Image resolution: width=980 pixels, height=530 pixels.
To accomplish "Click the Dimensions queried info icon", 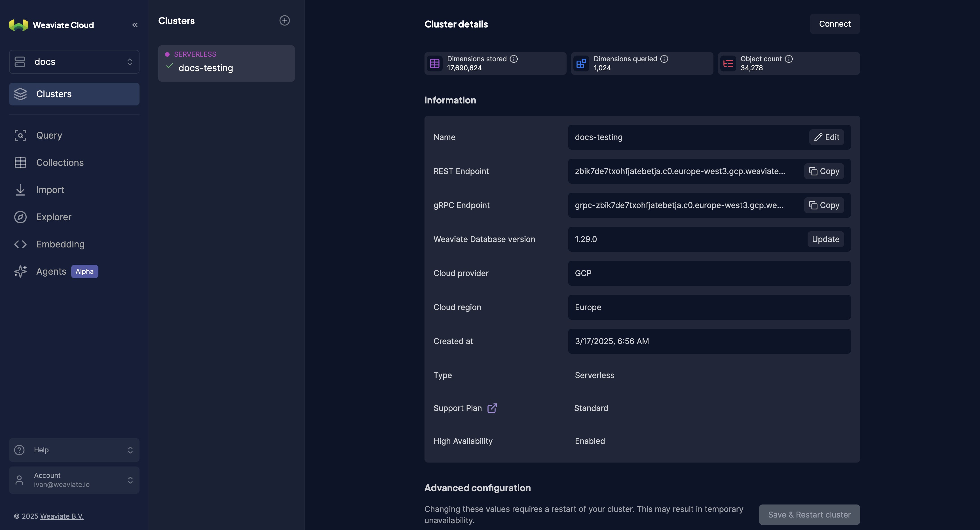I will click(x=664, y=59).
